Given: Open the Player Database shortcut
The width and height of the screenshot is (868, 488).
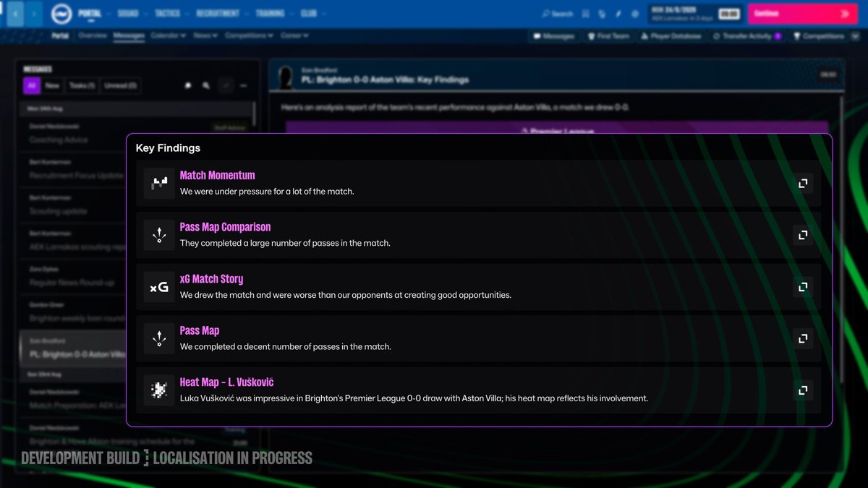Looking at the screenshot, I should 671,35.
